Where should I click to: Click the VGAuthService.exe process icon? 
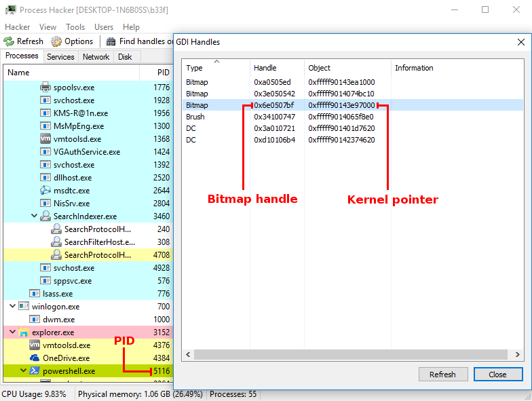coord(45,152)
